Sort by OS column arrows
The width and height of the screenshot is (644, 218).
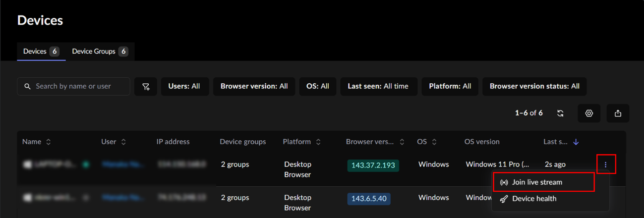pos(434,142)
